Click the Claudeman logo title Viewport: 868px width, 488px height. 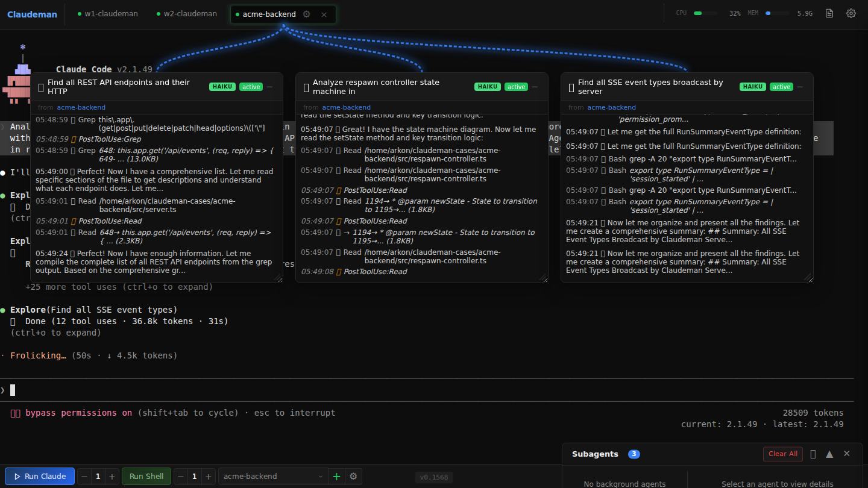[x=33, y=14]
